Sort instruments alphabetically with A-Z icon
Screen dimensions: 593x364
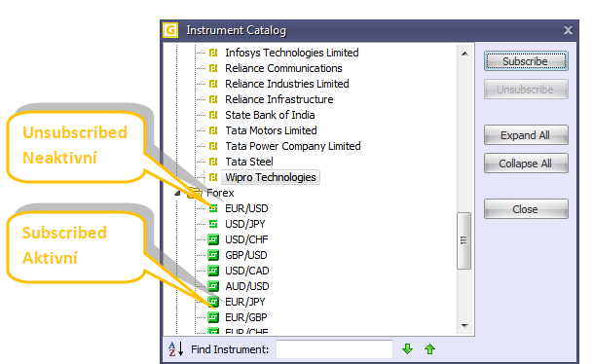point(176,348)
